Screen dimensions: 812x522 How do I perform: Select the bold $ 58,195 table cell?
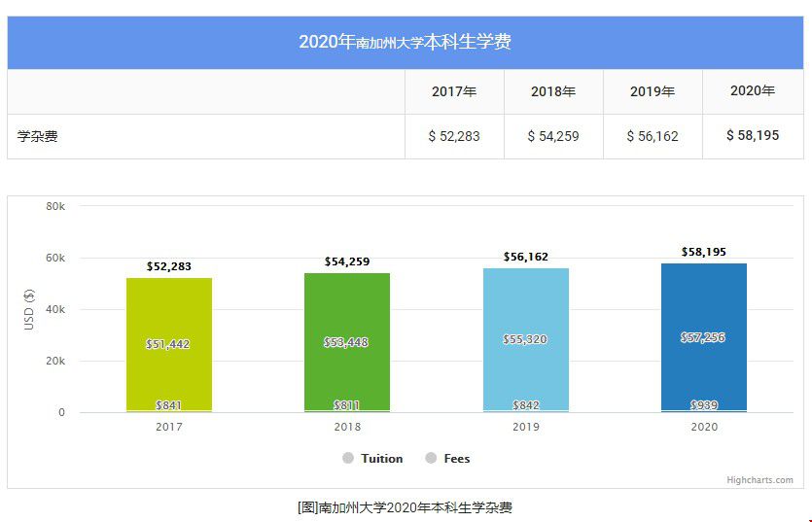pos(753,136)
